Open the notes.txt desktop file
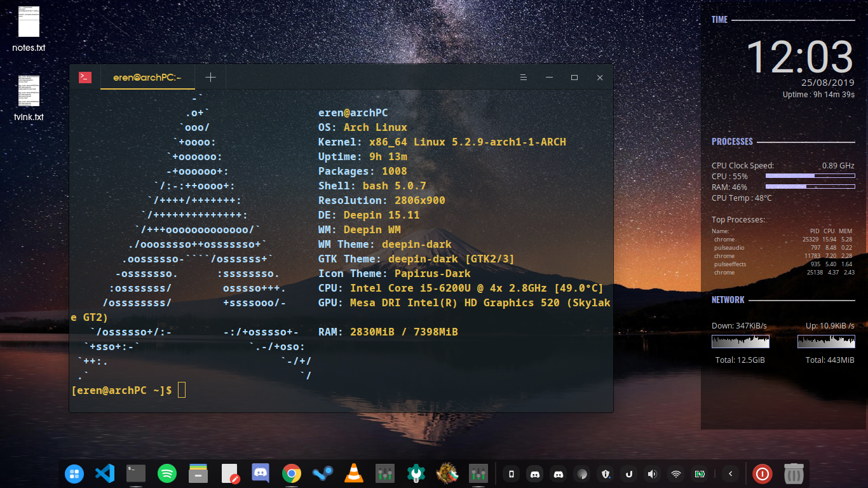The height and width of the screenshot is (488, 868). (x=29, y=30)
